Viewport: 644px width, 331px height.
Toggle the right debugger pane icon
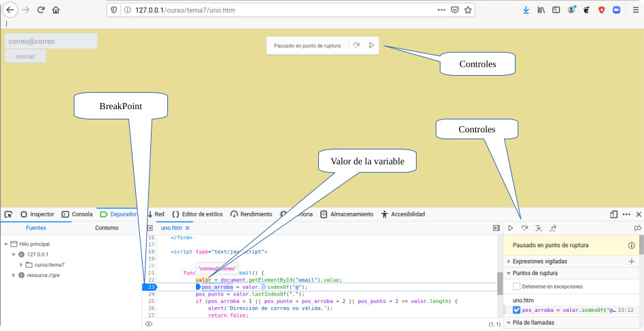coord(496,228)
